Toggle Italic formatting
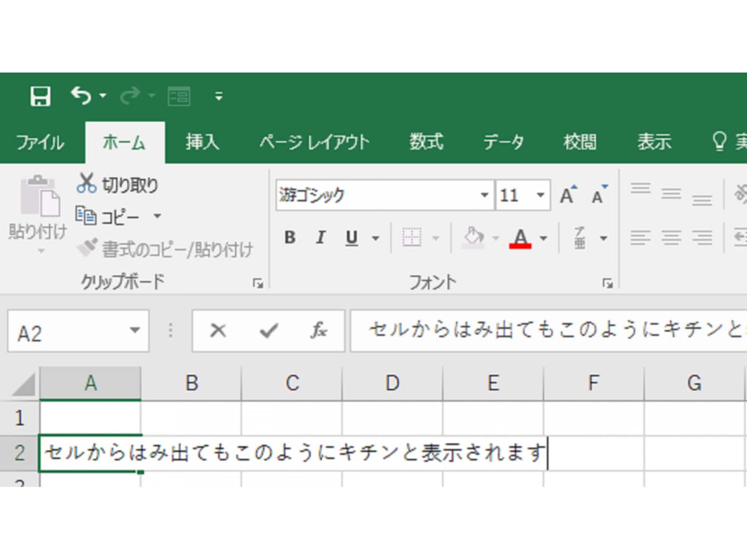 320,237
